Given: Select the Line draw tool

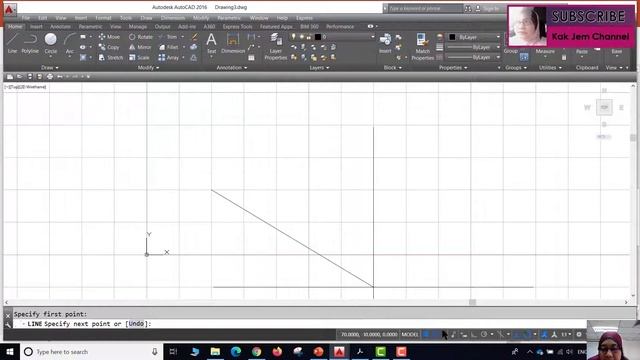Looking at the screenshot, I should coord(13,43).
